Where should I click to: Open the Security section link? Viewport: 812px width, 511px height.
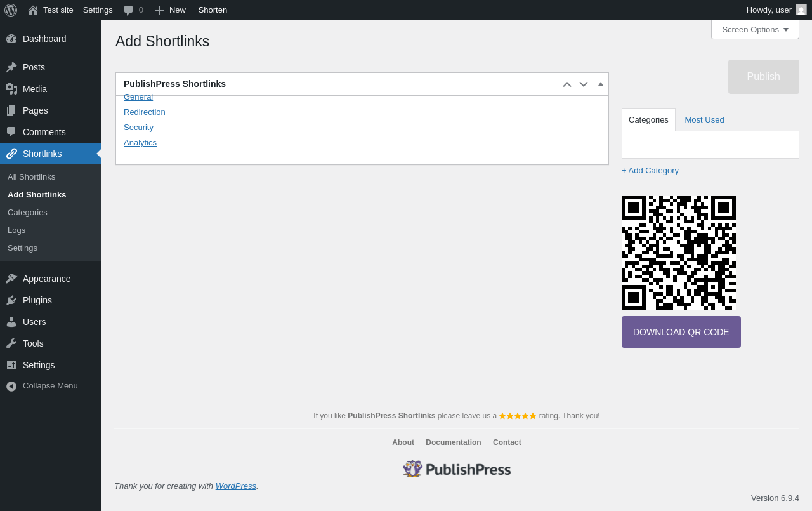[x=138, y=128]
